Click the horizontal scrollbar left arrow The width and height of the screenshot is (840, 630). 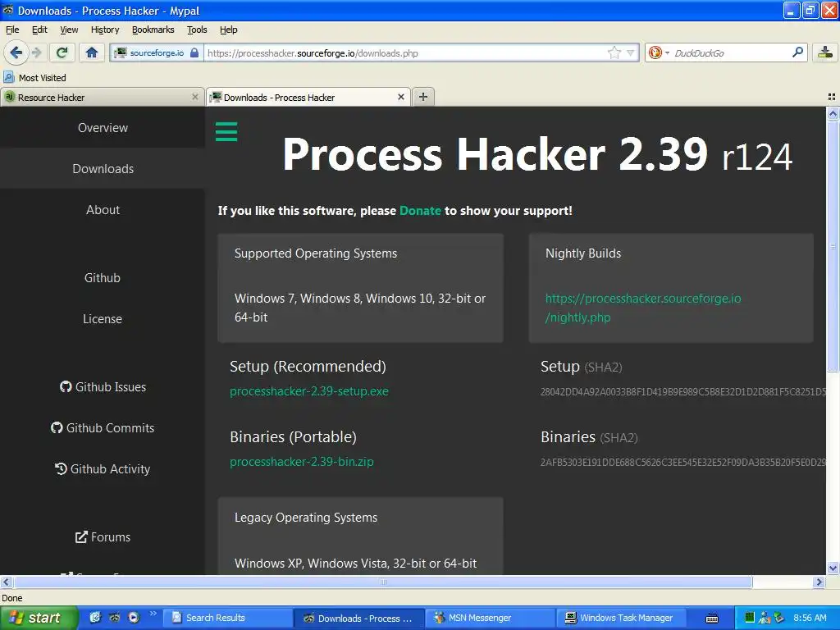[x=6, y=582]
